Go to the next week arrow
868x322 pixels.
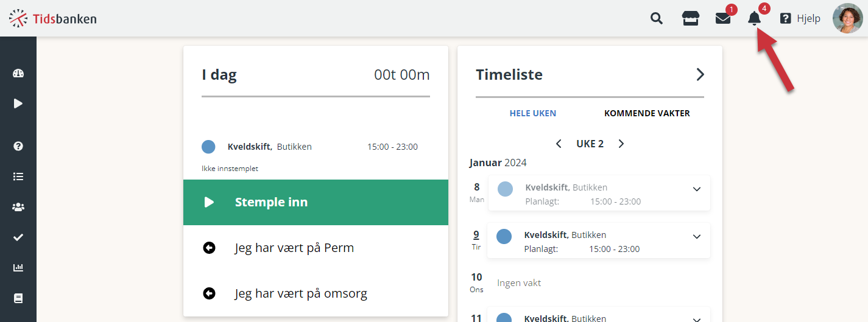(x=621, y=144)
